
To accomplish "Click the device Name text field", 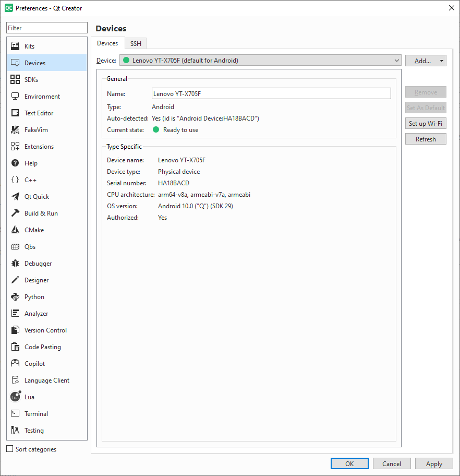I will click(x=271, y=93).
